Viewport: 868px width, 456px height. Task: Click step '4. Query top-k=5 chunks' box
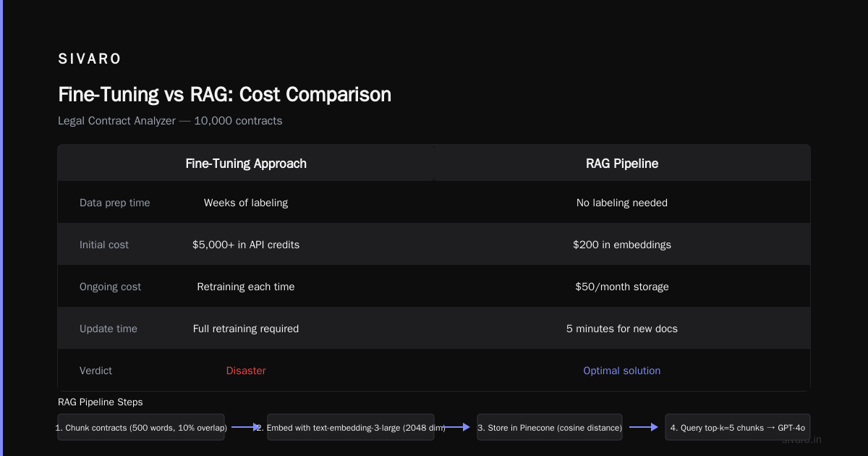coord(738,427)
